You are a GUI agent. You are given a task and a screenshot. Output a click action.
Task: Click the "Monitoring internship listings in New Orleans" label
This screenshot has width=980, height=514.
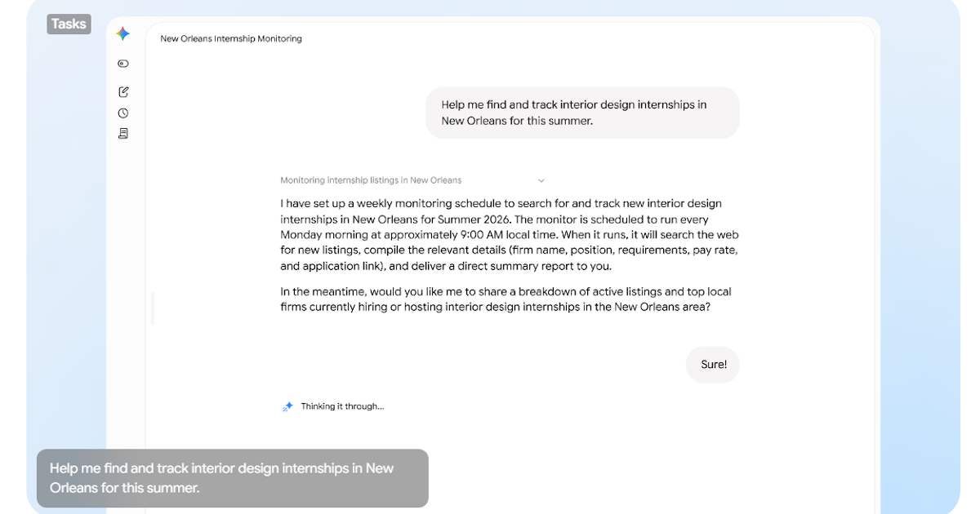point(371,180)
